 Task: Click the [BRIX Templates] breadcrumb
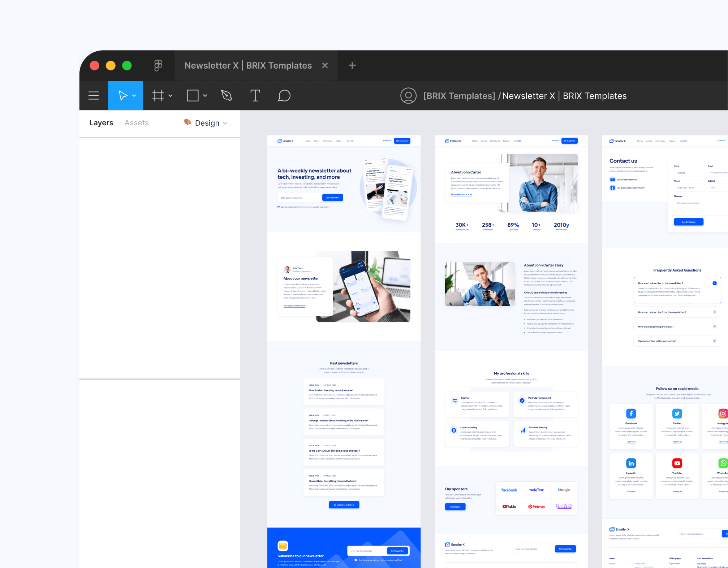(459, 96)
